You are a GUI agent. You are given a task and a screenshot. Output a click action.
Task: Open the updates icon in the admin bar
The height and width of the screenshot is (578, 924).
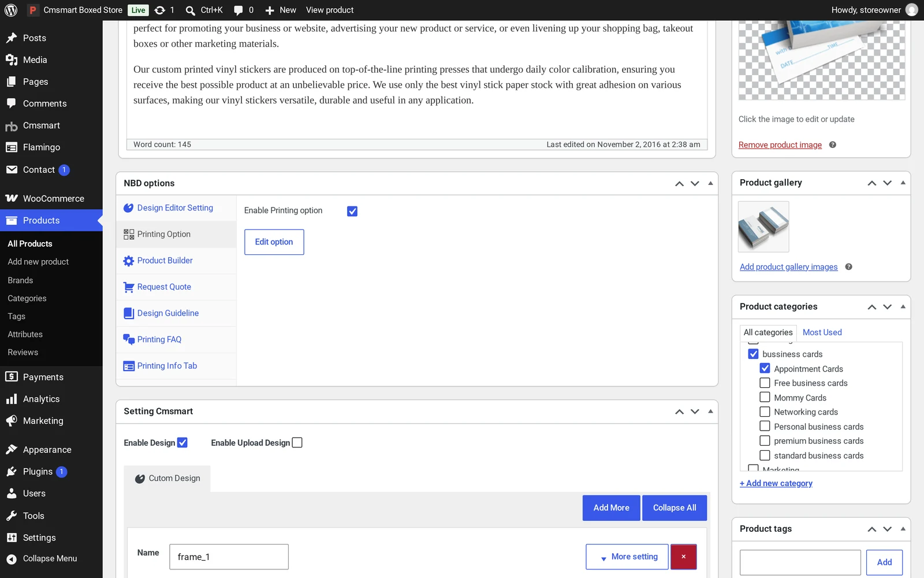point(160,10)
